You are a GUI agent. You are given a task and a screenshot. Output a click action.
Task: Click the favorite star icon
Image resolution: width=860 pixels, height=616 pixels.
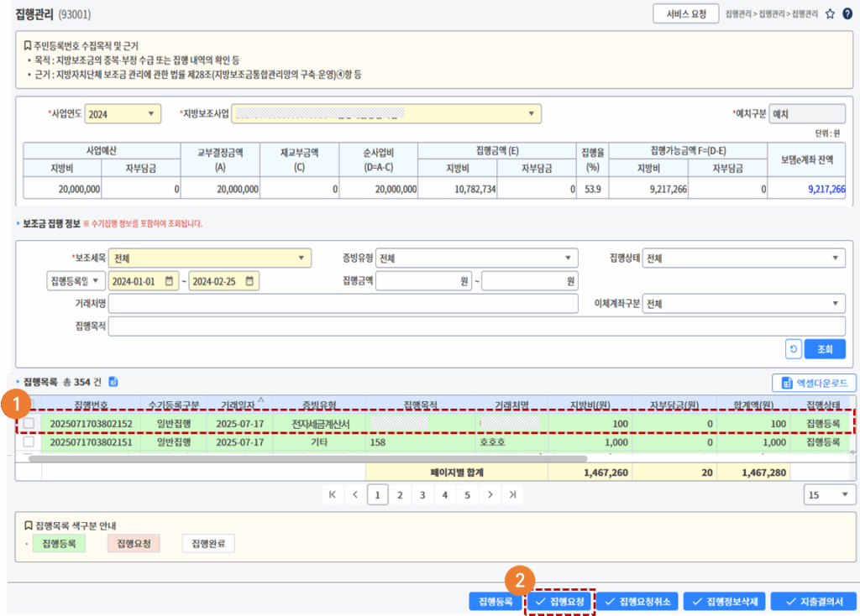[830, 14]
